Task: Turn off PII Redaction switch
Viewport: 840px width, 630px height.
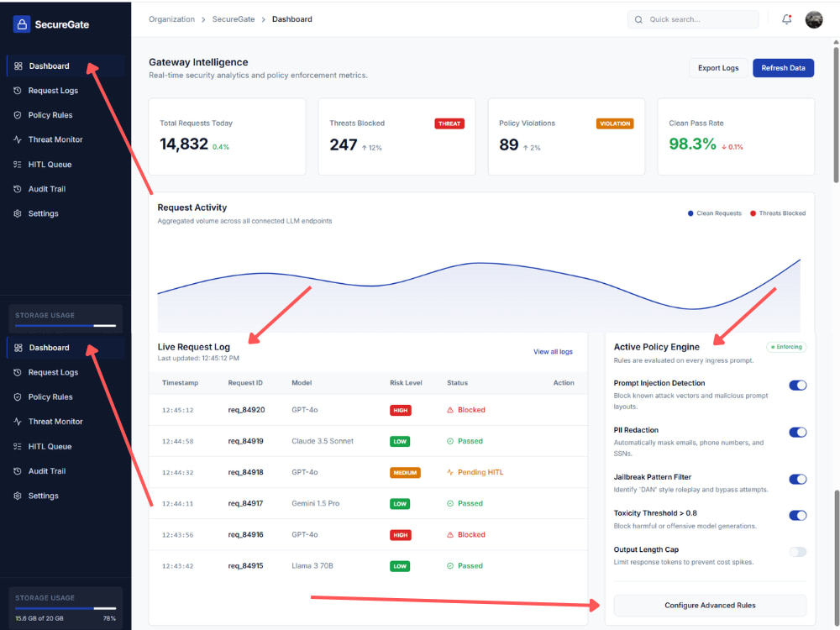Action: coord(798,433)
